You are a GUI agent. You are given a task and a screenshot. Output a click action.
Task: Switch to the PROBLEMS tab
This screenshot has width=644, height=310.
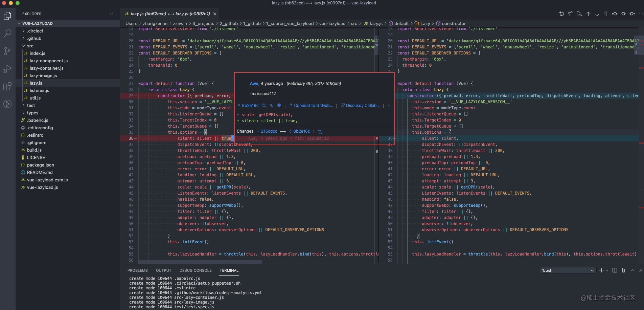[x=137, y=270]
